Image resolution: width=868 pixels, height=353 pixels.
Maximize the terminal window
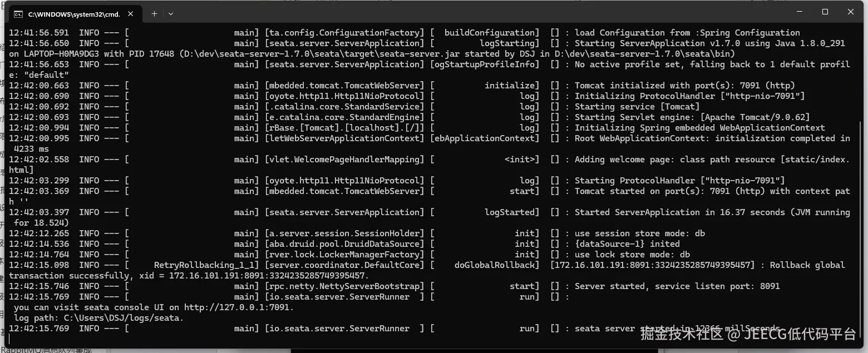tap(825, 12)
